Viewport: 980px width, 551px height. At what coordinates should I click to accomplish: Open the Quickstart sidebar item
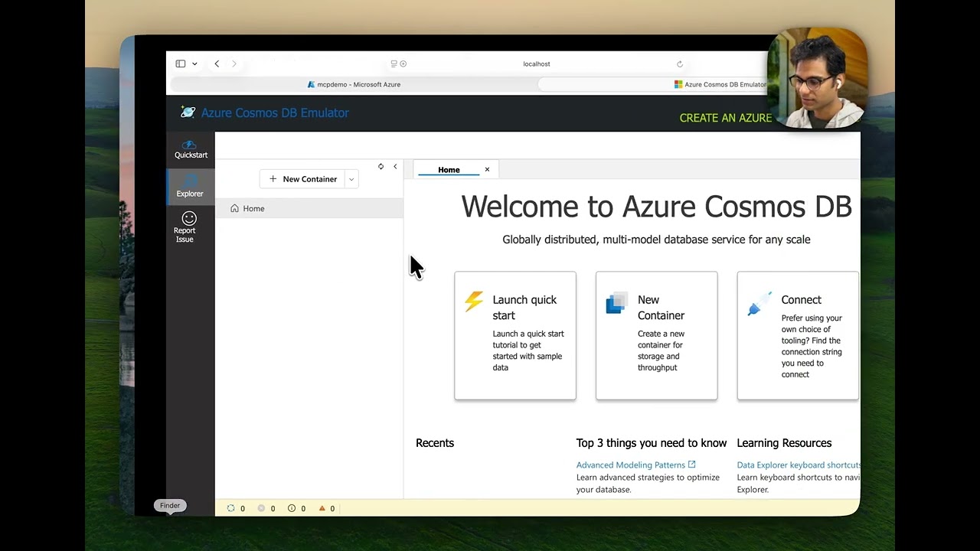coord(191,149)
